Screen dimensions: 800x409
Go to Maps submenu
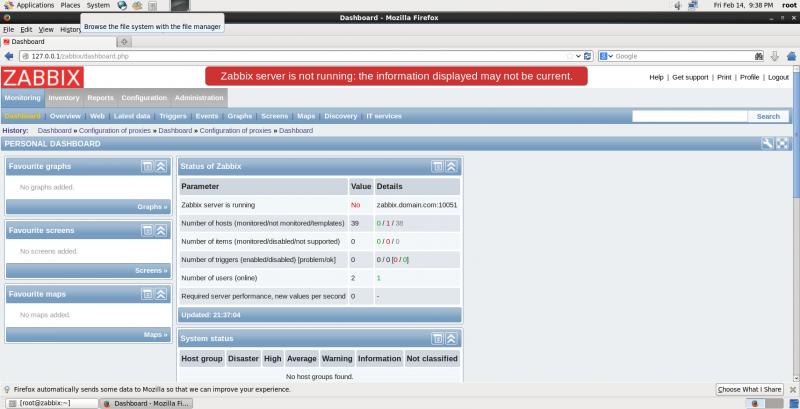click(306, 116)
